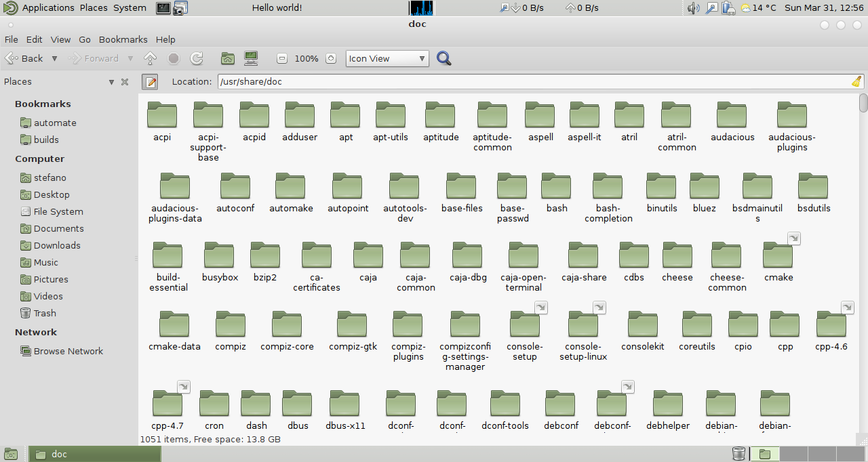Increase zoom above 100% with the zoom stepper
This screenshot has width=868, height=462.
330,58
